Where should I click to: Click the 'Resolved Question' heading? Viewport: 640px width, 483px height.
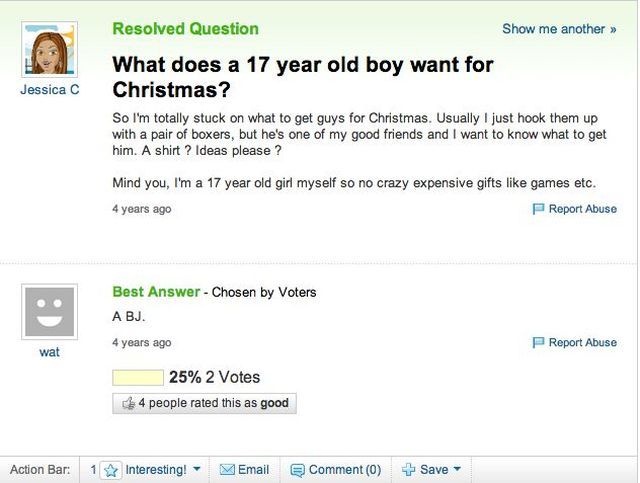point(185,29)
